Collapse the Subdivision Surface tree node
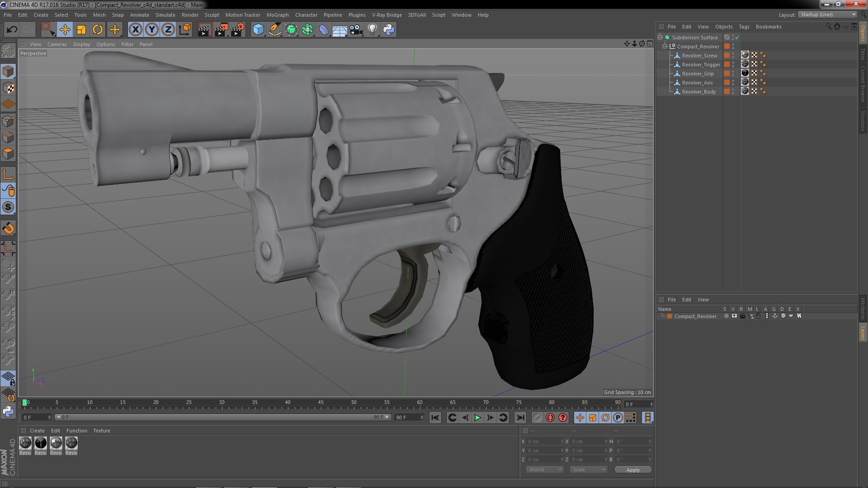 pyautogui.click(x=660, y=38)
